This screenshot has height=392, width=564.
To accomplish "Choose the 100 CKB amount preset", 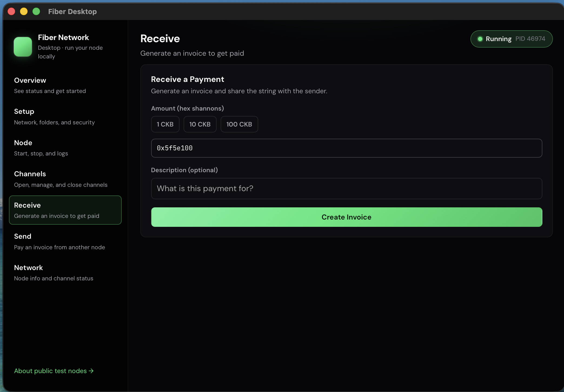I will 239,124.
